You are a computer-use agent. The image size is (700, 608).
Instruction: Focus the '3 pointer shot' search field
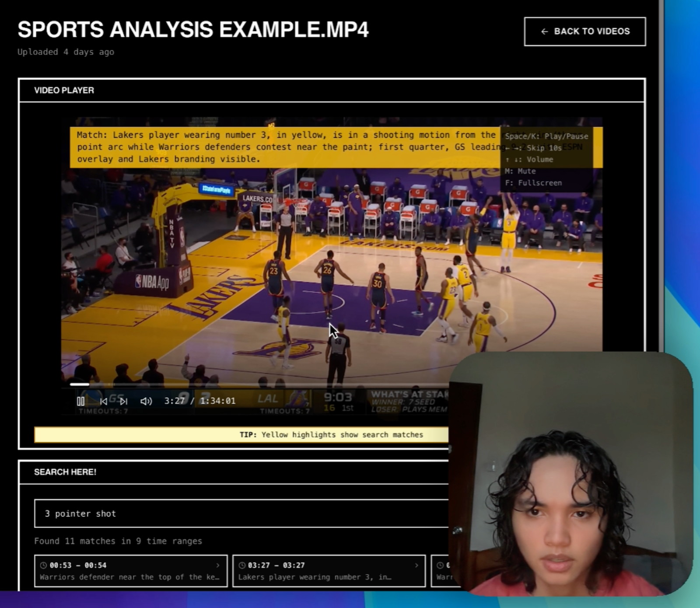coord(241,514)
